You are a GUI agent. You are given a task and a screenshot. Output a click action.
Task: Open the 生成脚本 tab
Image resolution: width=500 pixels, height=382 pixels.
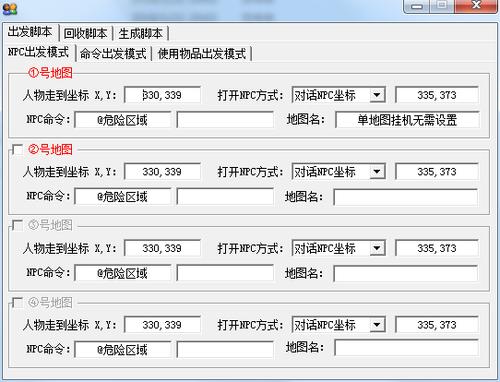tap(141, 33)
